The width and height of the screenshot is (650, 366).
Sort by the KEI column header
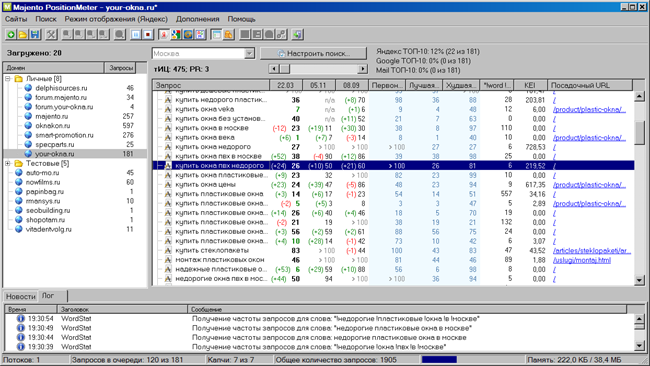coord(530,85)
